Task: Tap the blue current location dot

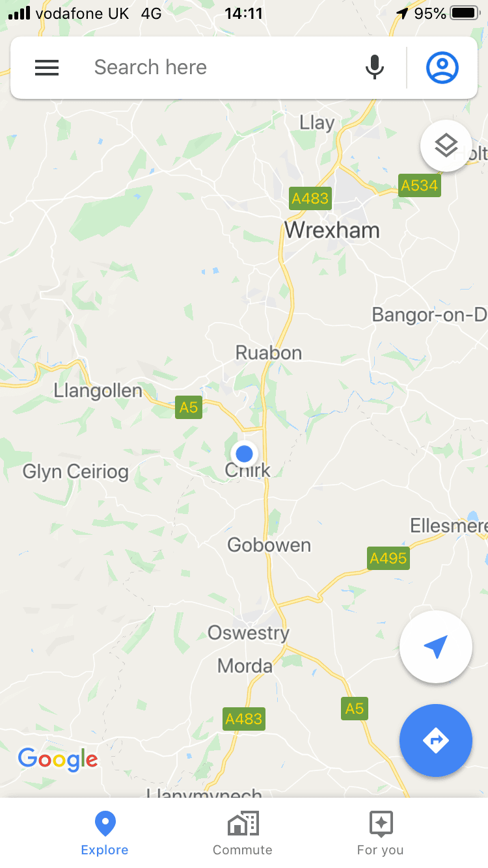Action: (245, 453)
